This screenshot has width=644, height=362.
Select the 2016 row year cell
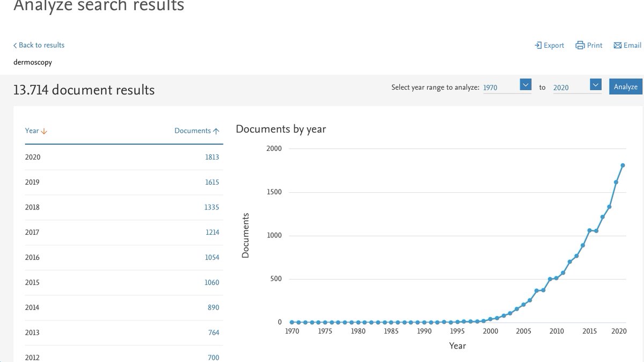coord(33,257)
